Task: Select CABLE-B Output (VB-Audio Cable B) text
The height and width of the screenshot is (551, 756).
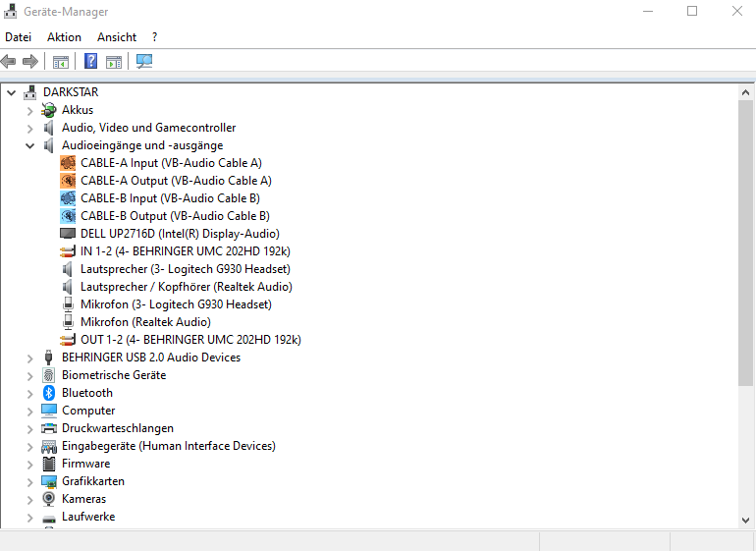Action: [175, 216]
